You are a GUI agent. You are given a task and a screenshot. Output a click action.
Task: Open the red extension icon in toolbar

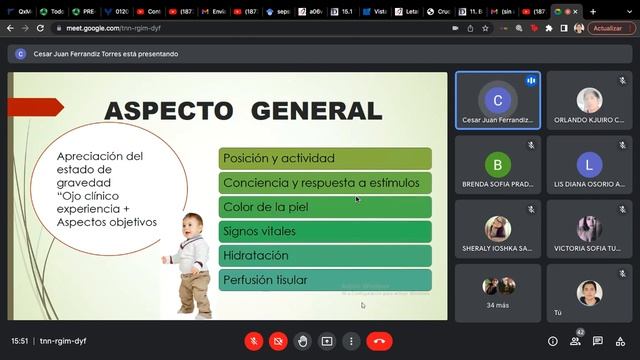pyautogui.click(x=534, y=28)
